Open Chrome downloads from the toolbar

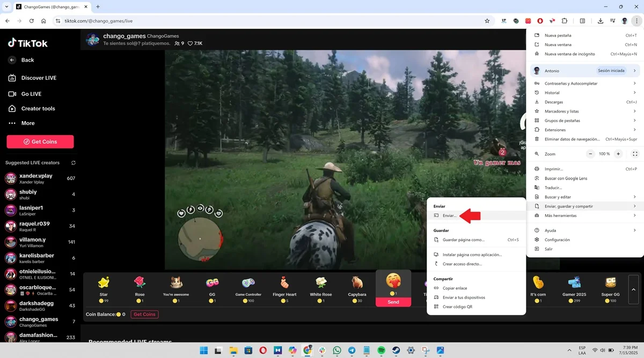pos(600,21)
